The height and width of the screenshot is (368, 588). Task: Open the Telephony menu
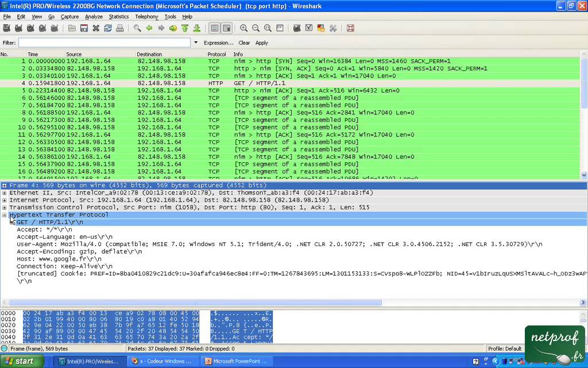146,17
